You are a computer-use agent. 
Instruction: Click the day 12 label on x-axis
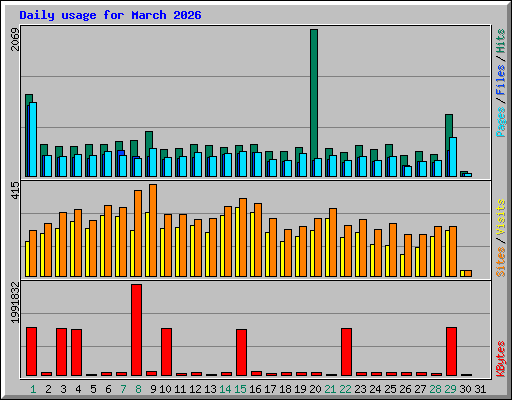point(195,389)
